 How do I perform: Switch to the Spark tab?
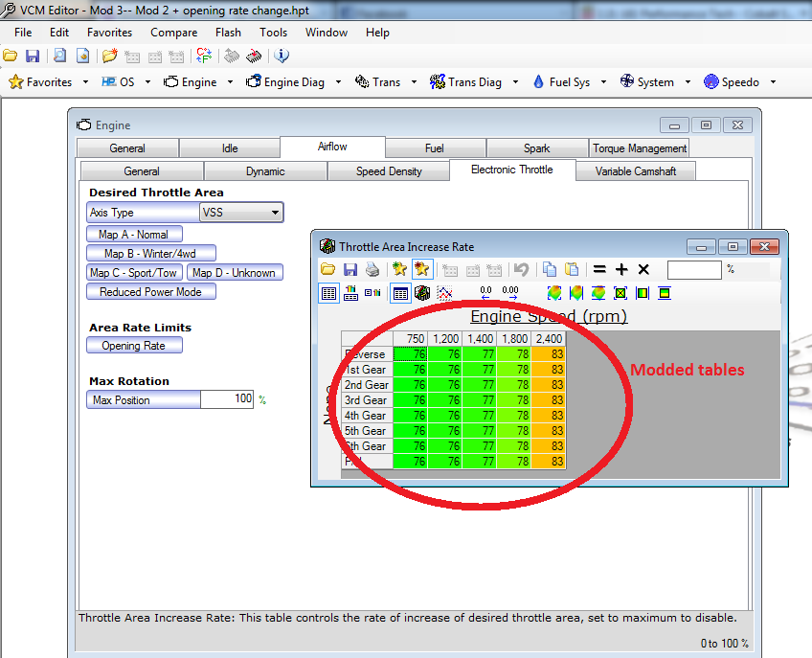(536, 148)
